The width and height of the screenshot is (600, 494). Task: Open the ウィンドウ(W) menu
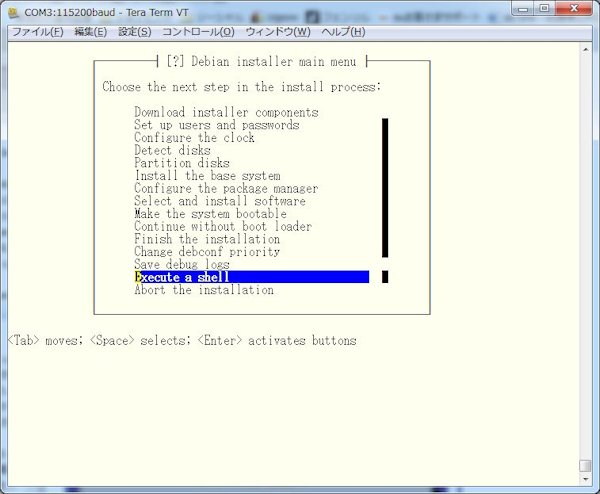(278, 32)
